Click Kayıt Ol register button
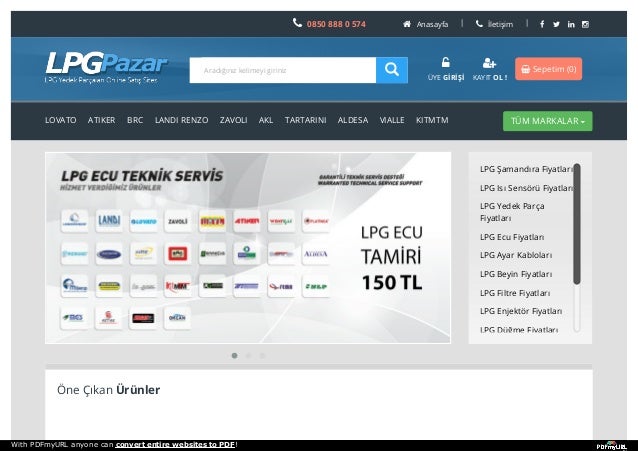The image size is (638, 451). point(490,69)
